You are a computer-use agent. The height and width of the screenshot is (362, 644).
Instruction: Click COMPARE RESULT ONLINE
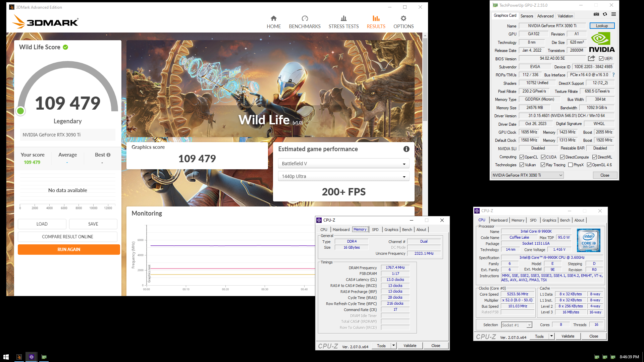tap(67, 237)
